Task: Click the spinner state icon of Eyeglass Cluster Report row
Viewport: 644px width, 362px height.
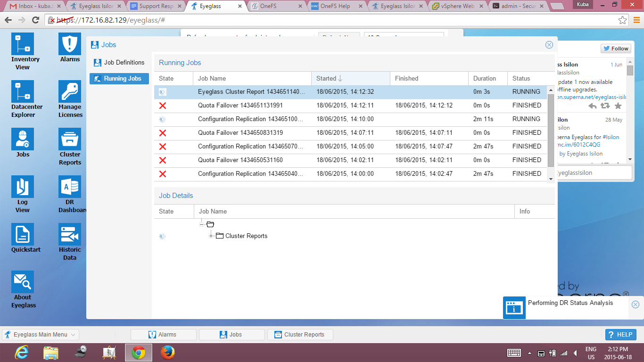Action: (163, 92)
